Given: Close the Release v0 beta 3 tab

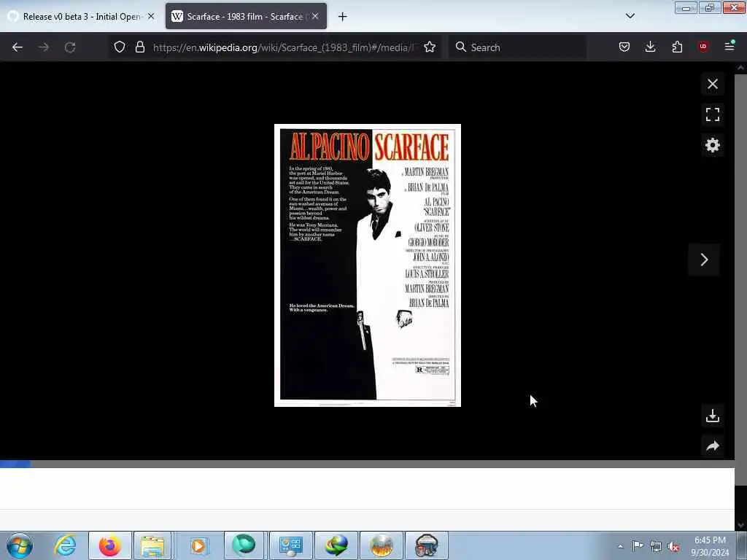Looking at the screenshot, I should click(x=151, y=16).
